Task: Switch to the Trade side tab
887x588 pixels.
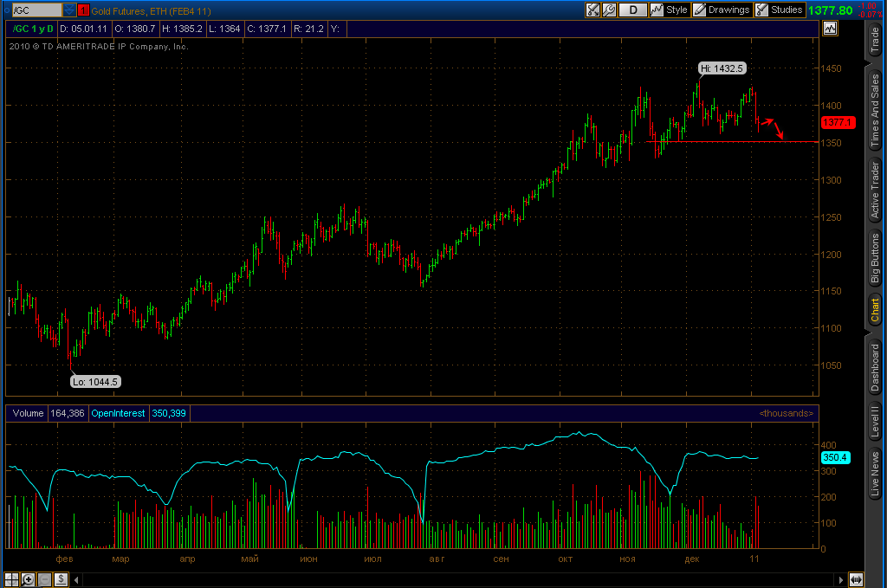Action: click(x=875, y=40)
